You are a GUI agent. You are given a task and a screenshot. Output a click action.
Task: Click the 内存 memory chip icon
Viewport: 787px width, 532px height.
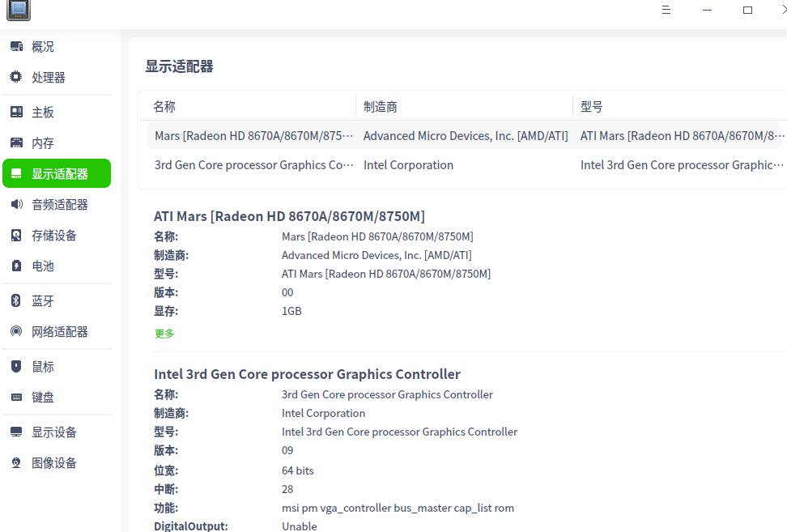pos(16,142)
